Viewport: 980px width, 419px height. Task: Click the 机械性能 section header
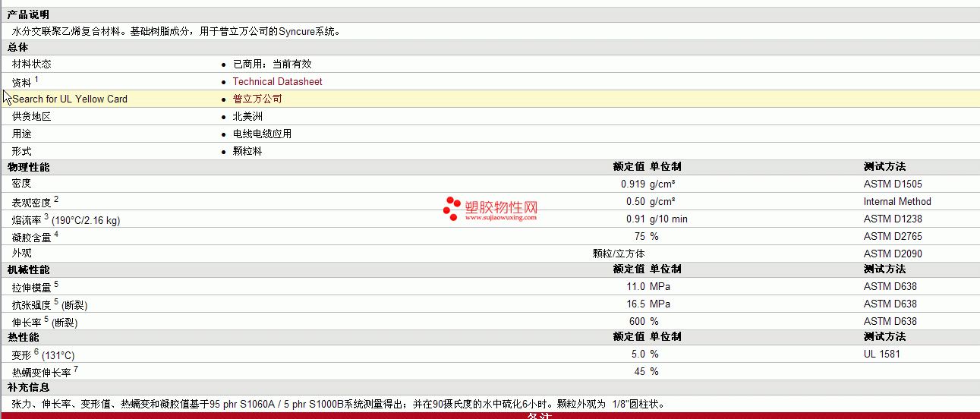pyautogui.click(x=29, y=269)
